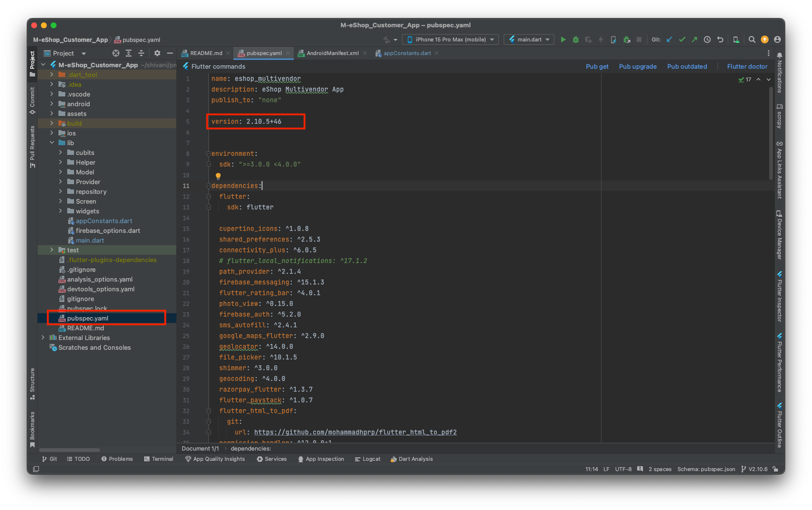Roll back changes with undo arrow icon
Screen dimensions: 812x510
(x=720, y=39)
